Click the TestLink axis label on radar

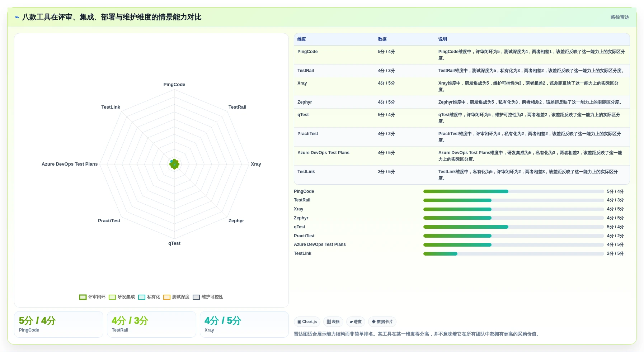111,107
